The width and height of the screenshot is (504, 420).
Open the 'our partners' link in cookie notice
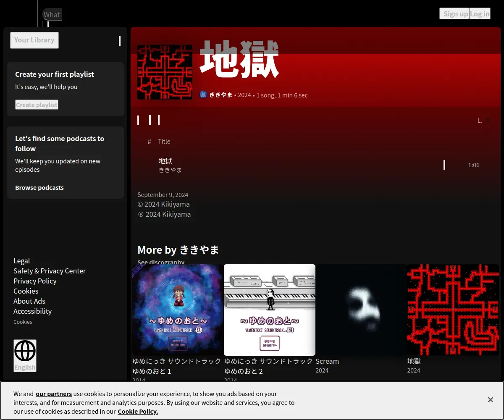54,394
